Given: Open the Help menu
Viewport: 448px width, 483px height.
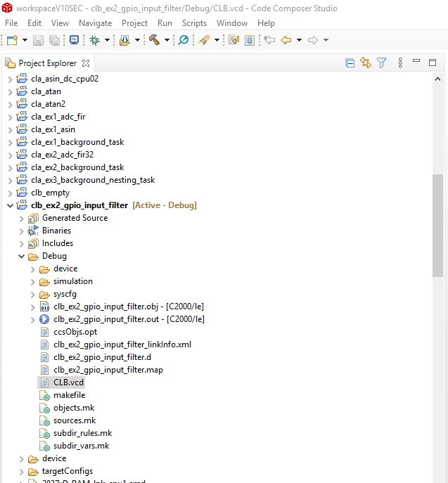Looking at the screenshot, I should tap(267, 23).
